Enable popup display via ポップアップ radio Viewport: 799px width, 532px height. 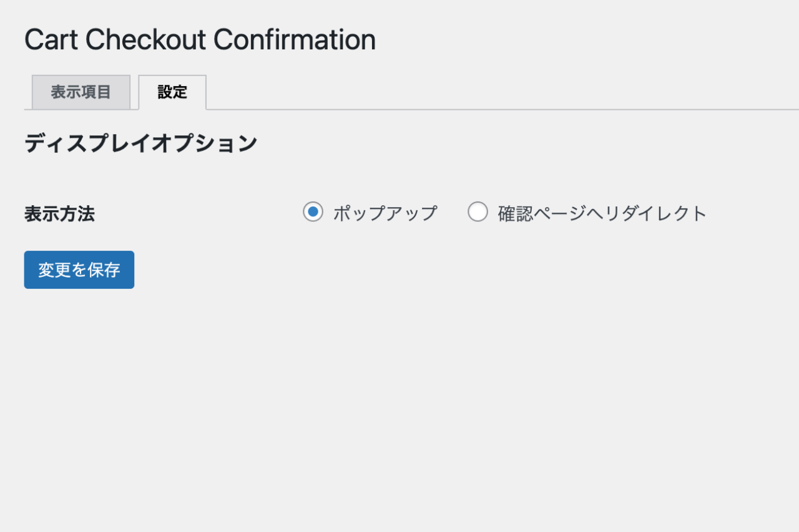pos(313,213)
